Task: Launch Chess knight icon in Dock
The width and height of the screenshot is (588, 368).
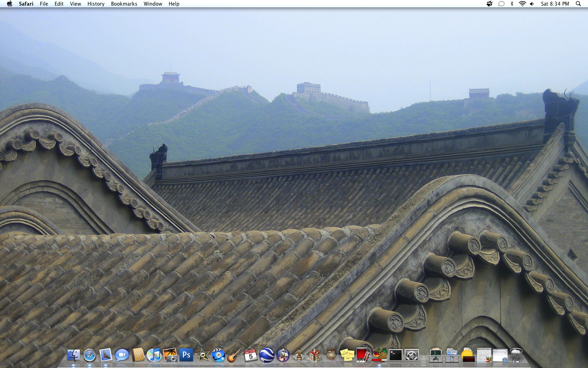Action: 299,355
